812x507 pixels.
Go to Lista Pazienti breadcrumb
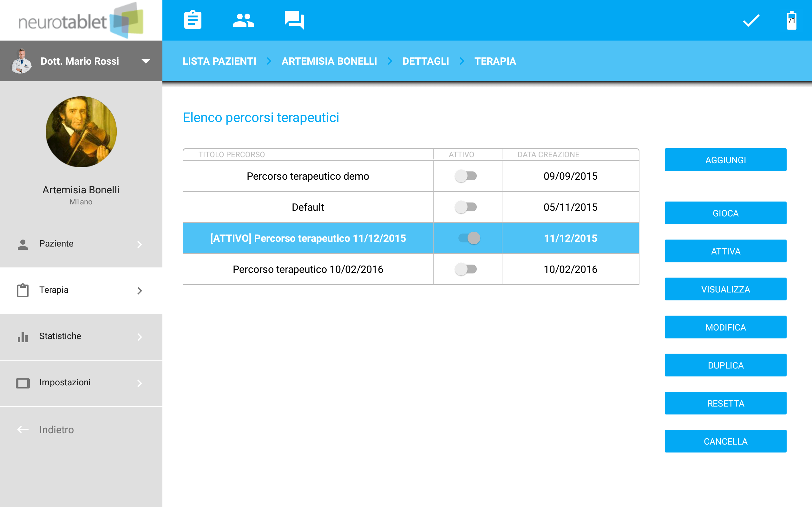pos(219,61)
